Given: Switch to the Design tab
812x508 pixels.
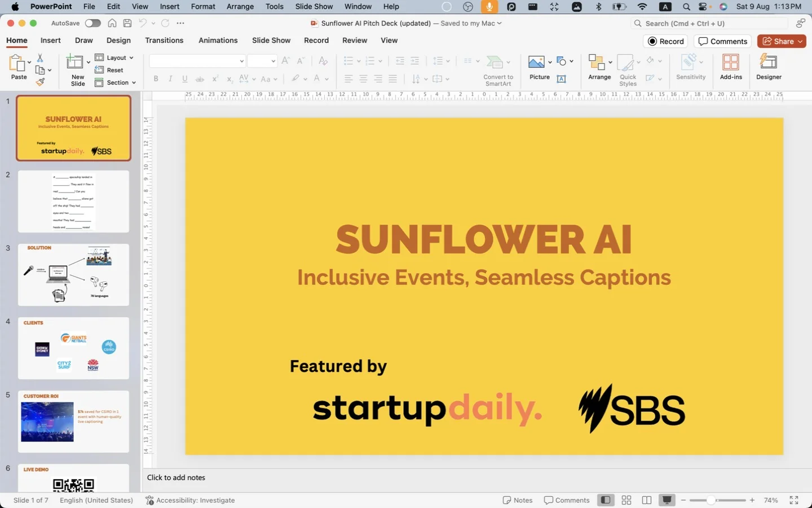Looking at the screenshot, I should (x=118, y=41).
